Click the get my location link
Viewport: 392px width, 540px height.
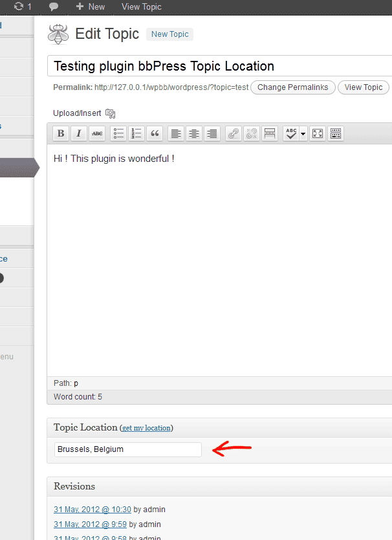tap(146, 428)
